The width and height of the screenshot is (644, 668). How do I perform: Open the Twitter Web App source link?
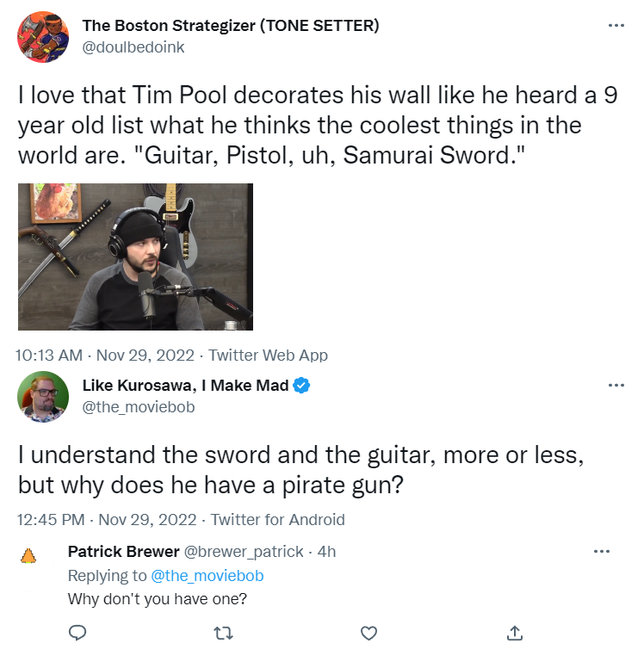click(x=268, y=355)
